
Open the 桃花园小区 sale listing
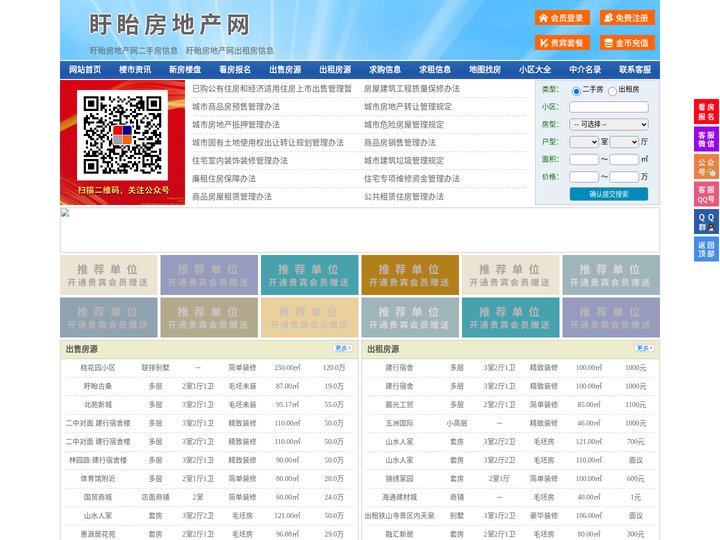(x=98, y=368)
